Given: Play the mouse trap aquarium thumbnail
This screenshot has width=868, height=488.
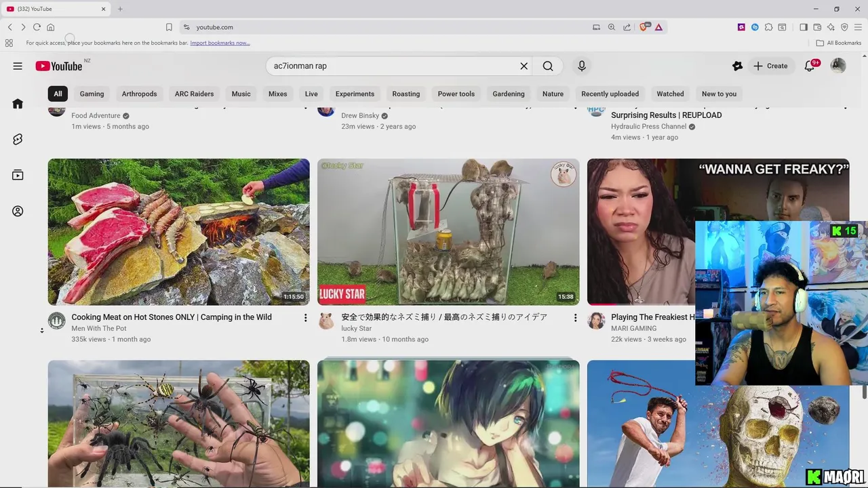Looking at the screenshot, I should [x=448, y=232].
